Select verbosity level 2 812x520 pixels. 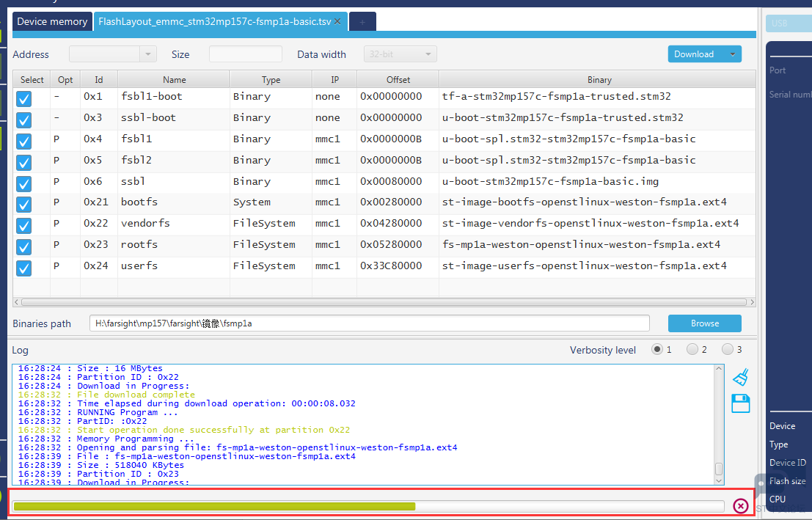pyautogui.click(x=692, y=350)
